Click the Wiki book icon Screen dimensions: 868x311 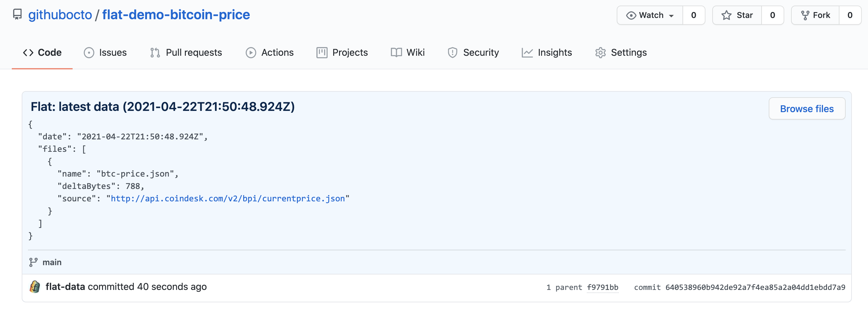click(x=396, y=53)
